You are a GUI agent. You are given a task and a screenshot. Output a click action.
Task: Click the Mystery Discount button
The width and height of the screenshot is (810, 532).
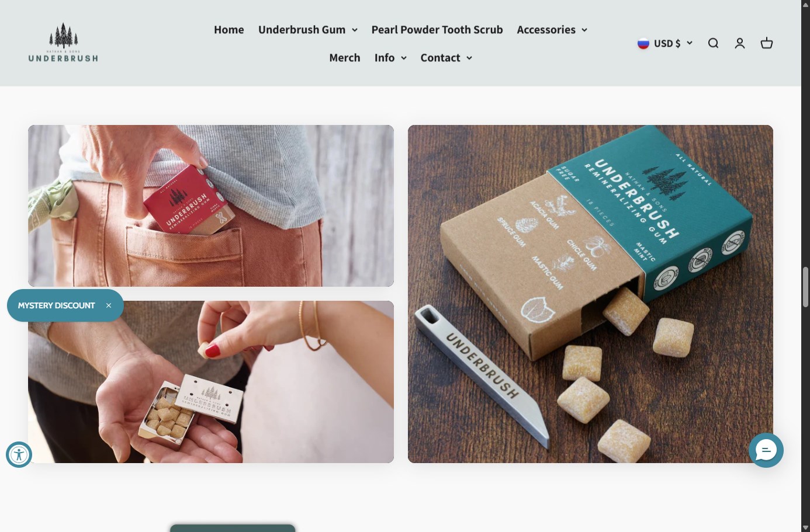[x=56, y=305]
